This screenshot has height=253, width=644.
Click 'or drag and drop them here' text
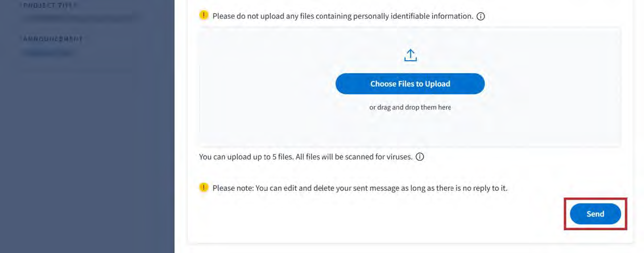(x=410, y=108)
